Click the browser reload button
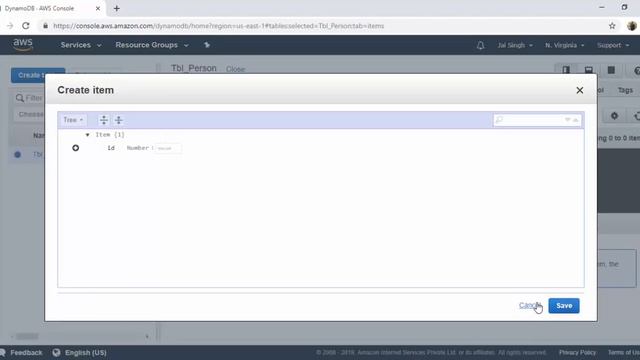 click(x=26, y=26)
